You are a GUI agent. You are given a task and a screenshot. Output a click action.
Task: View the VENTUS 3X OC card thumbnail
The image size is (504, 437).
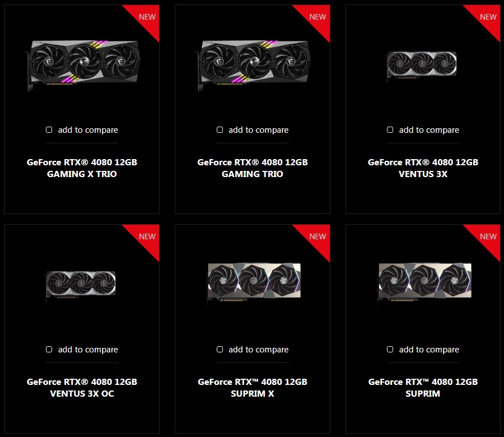click(80, 285)
